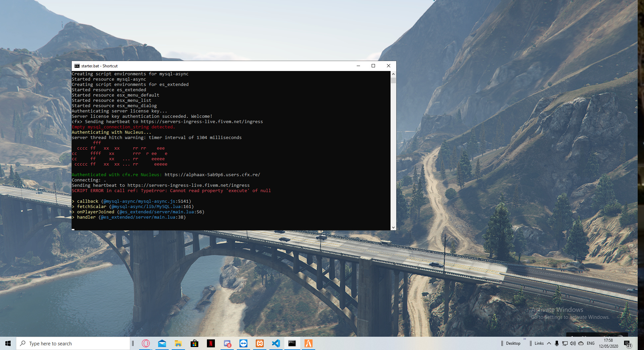This screenshot has height=350, width=644.
Task: Click the alphaax-5ab9p6.users.cfx.re URL
Action: coord(213,175)
